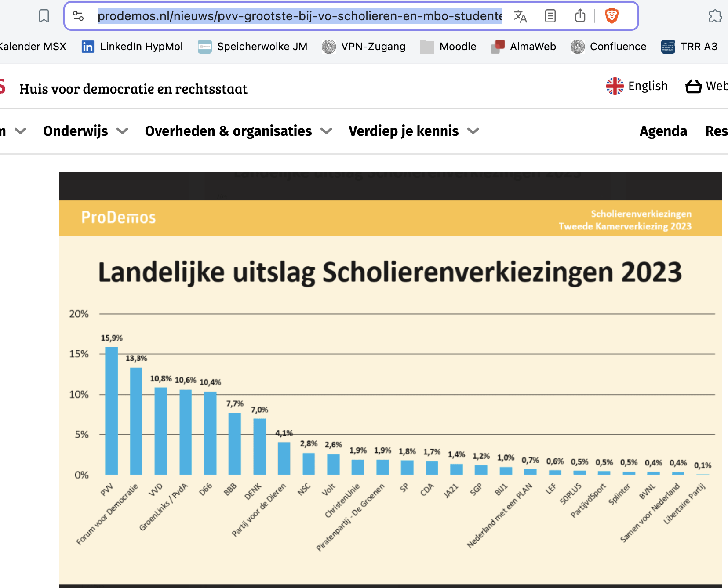Click the PVV 15,9% bar in chart
This screenshot has width=728, height=588.
(x=112, y=410)
